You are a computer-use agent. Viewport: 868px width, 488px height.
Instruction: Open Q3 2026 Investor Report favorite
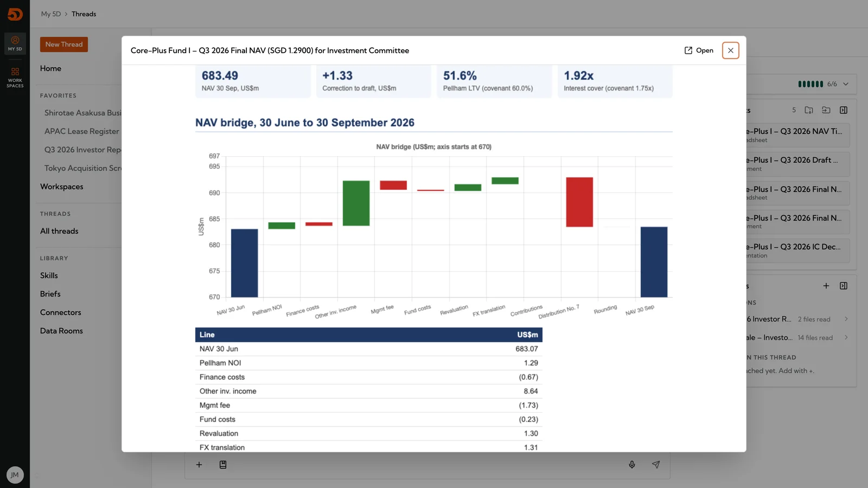tap(82, 150)
